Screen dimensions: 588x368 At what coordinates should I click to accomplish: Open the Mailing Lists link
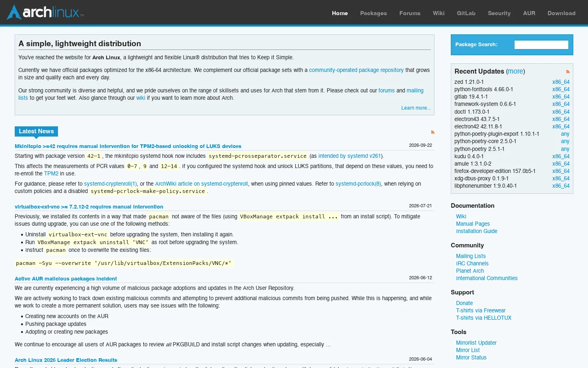point(471,256)
